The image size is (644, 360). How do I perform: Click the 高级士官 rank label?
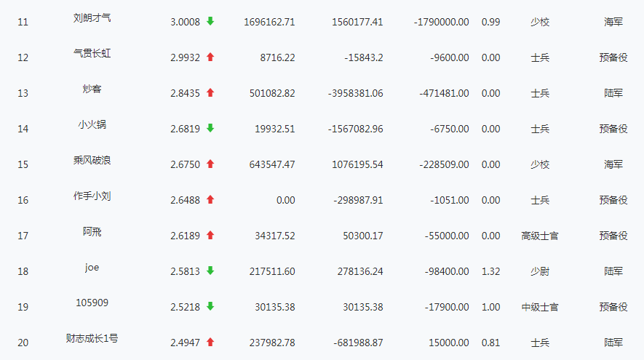540,236
